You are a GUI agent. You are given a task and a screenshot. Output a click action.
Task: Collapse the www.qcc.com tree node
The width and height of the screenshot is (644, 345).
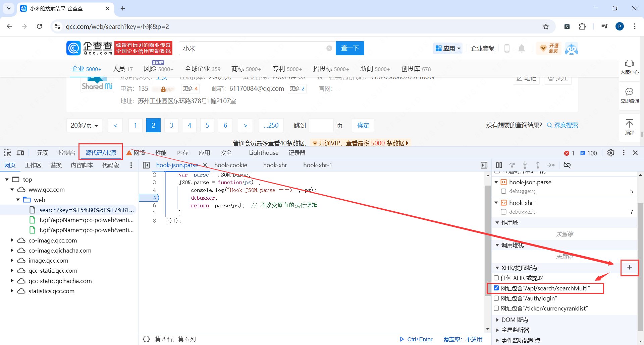(12, 190)
